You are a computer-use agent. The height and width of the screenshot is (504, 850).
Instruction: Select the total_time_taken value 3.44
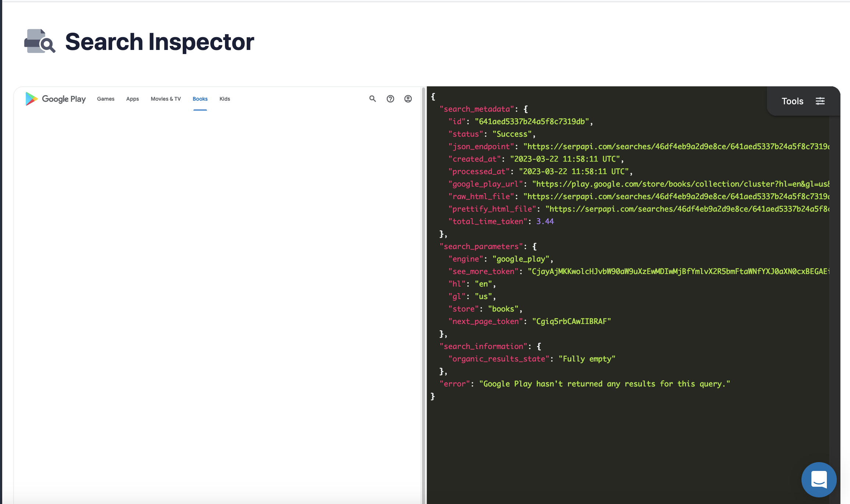pos(545,221)
